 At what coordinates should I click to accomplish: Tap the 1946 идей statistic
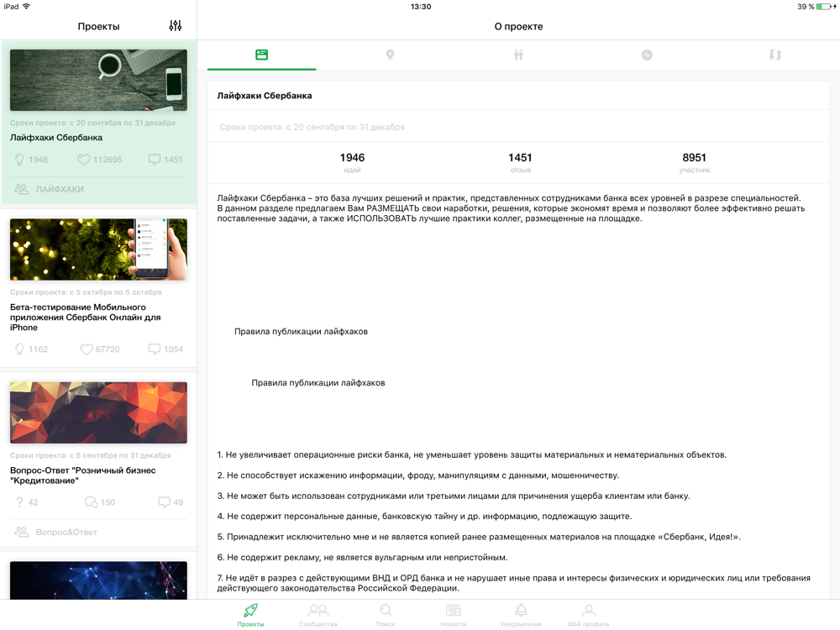[x=352, y=162]
